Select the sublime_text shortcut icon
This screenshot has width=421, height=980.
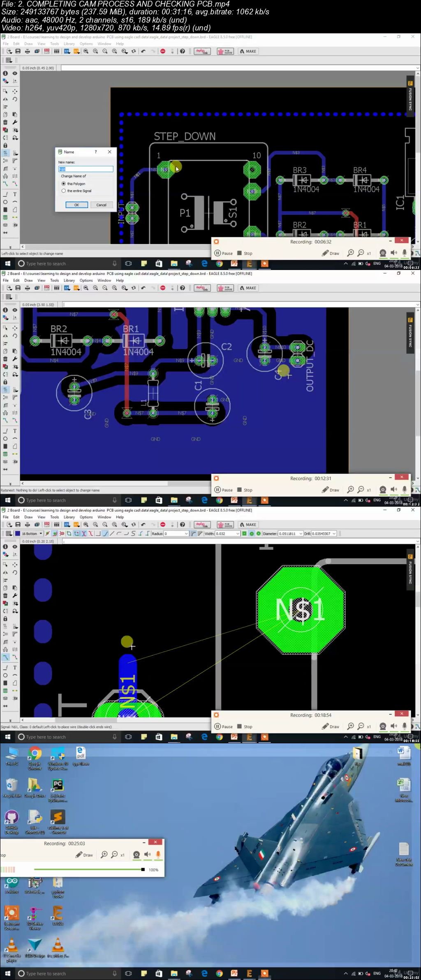[58, 822]
